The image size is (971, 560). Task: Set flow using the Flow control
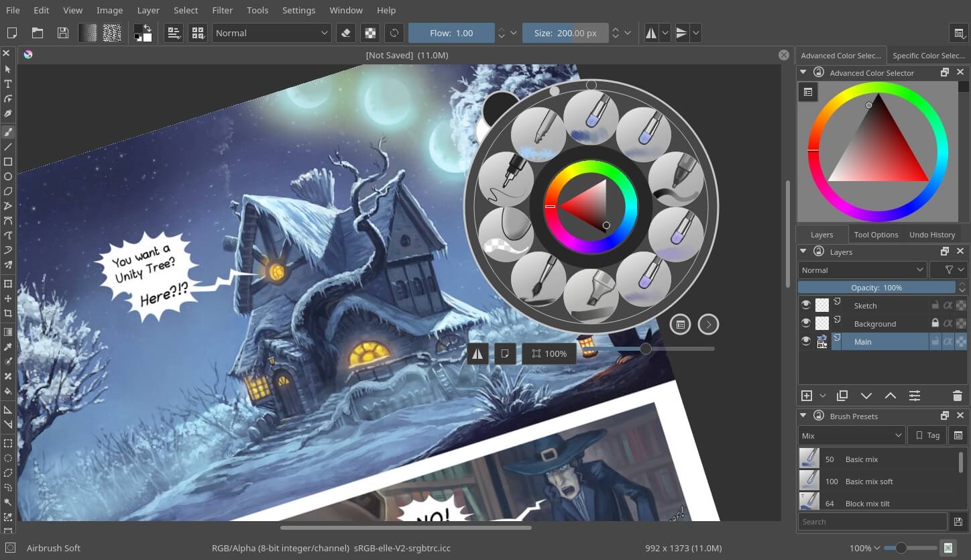[x=451, y=32]
